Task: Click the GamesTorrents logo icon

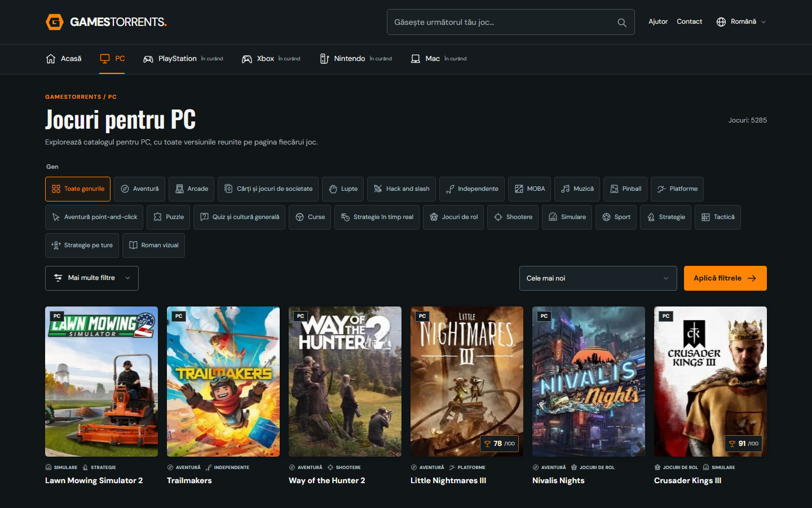Action: point(54,22)
